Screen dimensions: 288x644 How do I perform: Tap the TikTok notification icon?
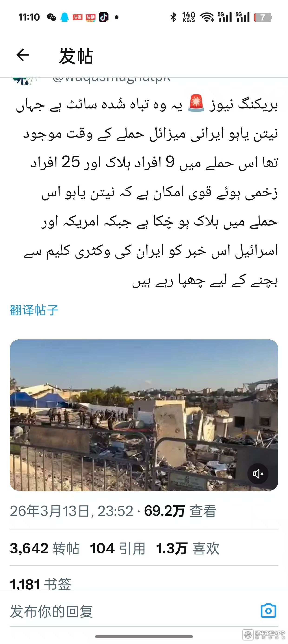104,17
